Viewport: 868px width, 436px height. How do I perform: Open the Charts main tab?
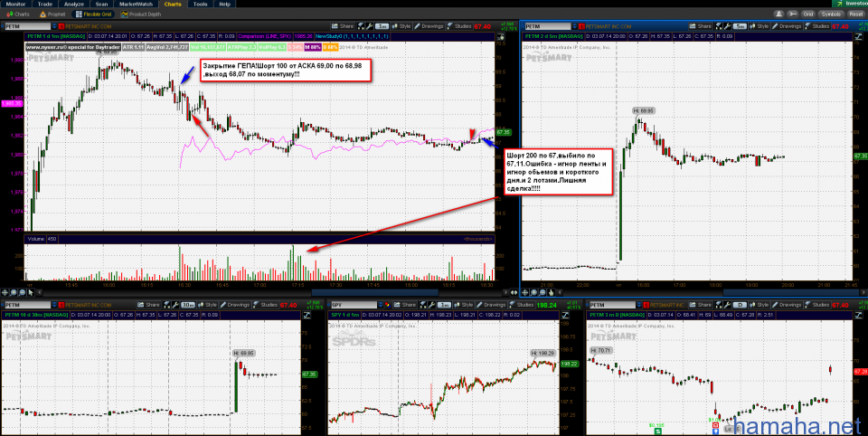tap(172, 5)
